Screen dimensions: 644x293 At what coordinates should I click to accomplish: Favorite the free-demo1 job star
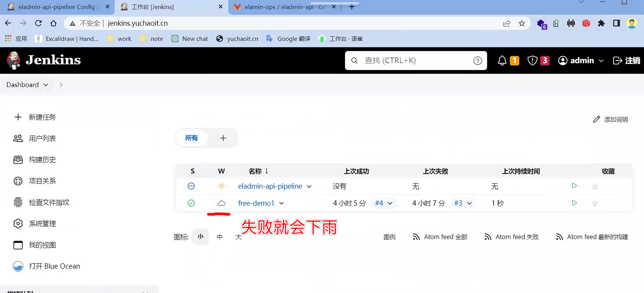tap(595, 203)
